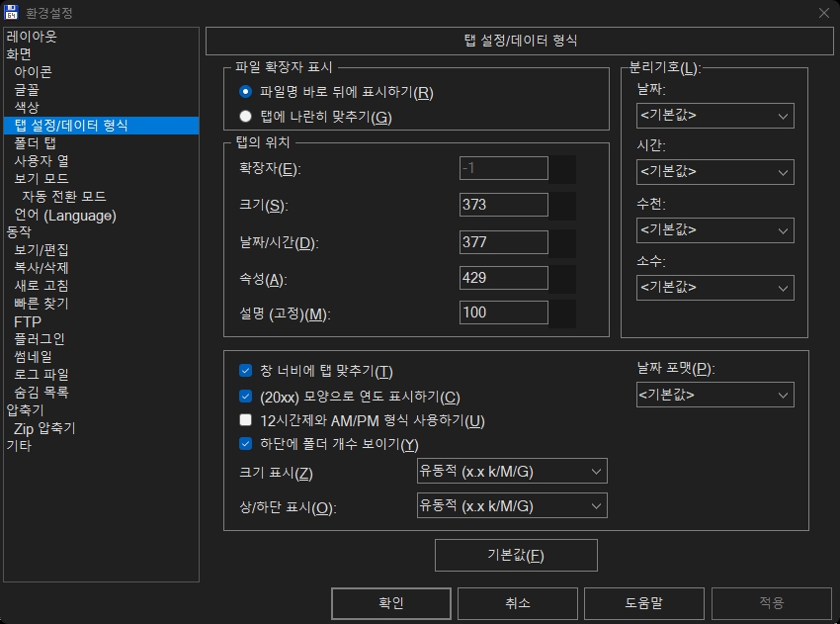The width and height of the screenshot is (840, 624).
Task: Click the spinner beside 속성(A) field
Action: (562, 279)
